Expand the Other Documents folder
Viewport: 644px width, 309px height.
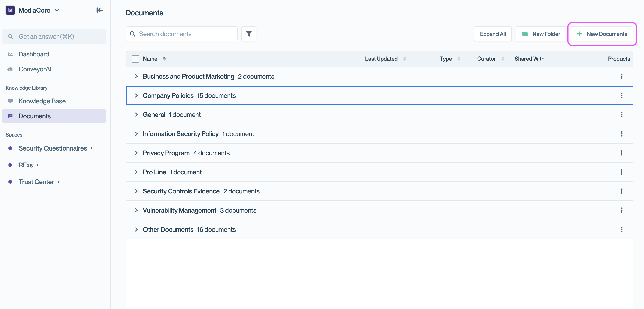coord(137,229)
